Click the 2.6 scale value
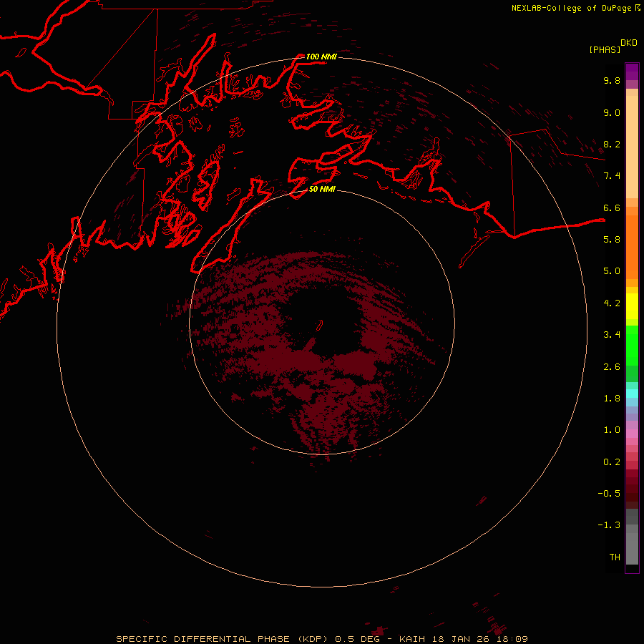Viewport: 644px width, 644px height. click(x=612, y=367)
